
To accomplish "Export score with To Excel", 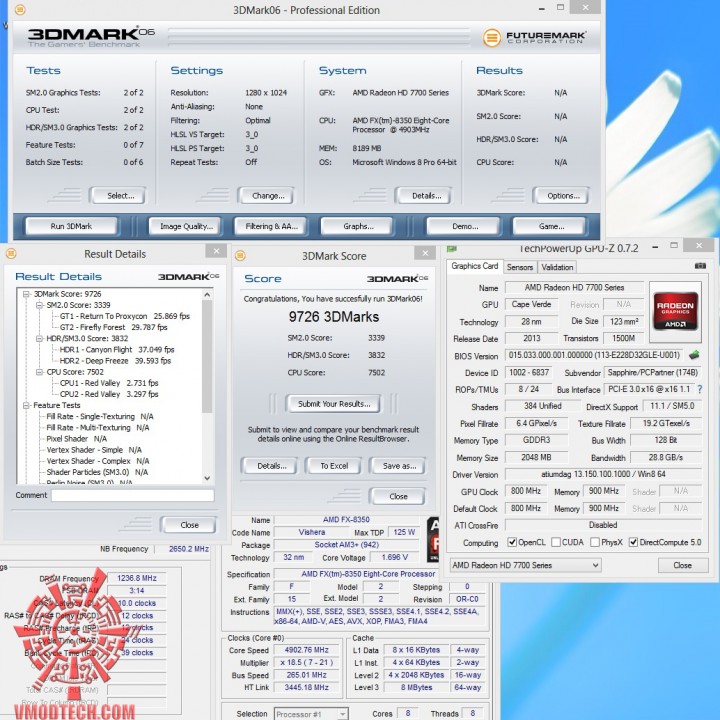I will pyautogui.click(x=334, y=466).
